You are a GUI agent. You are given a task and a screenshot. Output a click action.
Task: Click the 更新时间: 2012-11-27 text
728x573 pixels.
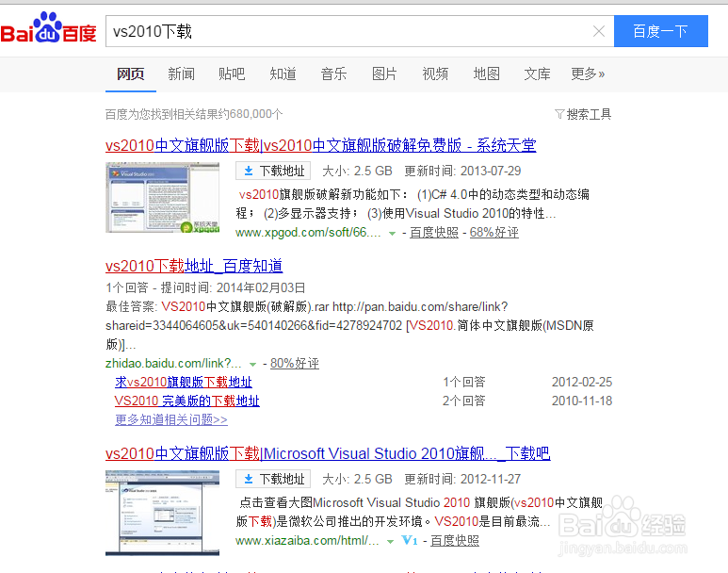click(x=462, y=479)
